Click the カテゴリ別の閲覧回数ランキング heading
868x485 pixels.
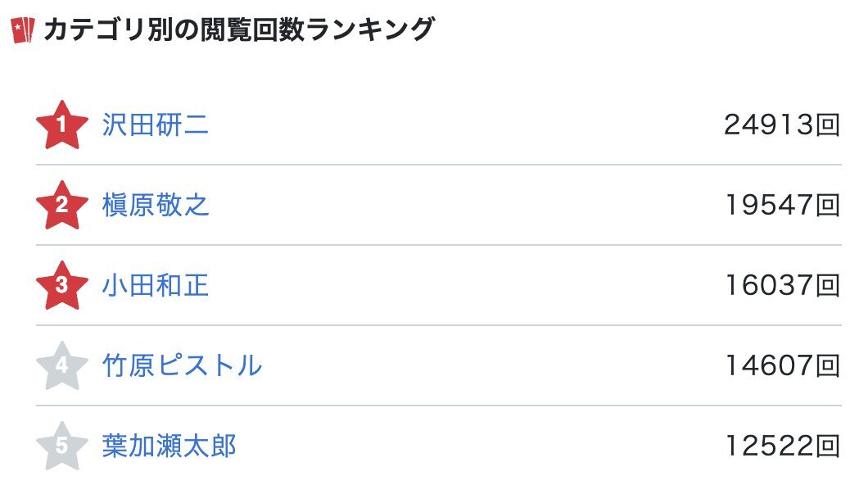239,29
